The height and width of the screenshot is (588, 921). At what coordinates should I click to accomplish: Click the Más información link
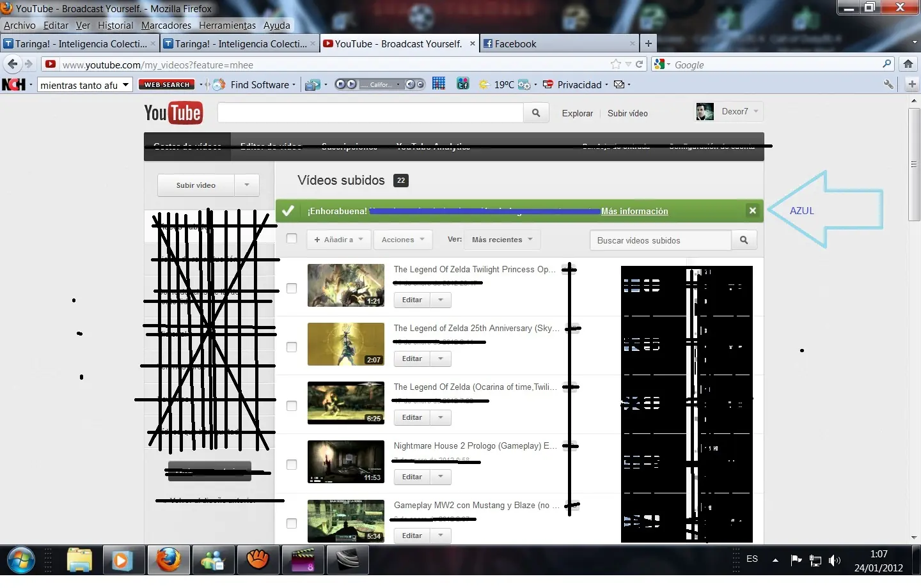coord(634,211)
